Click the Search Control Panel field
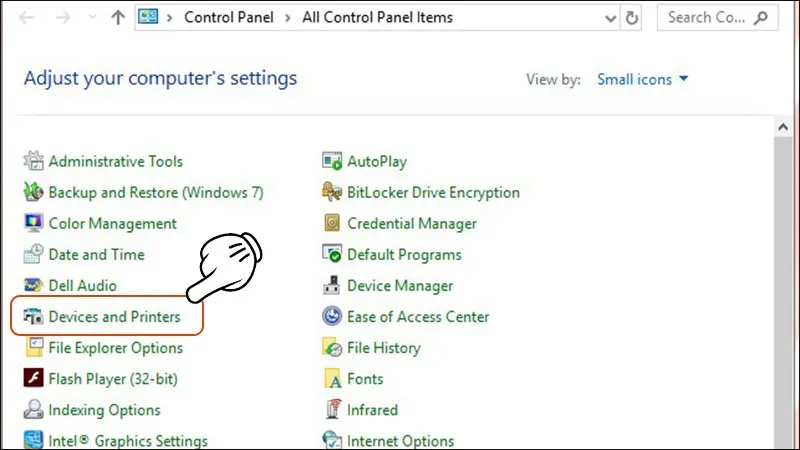This screenshot has height=450, width=800. (708, 18)
